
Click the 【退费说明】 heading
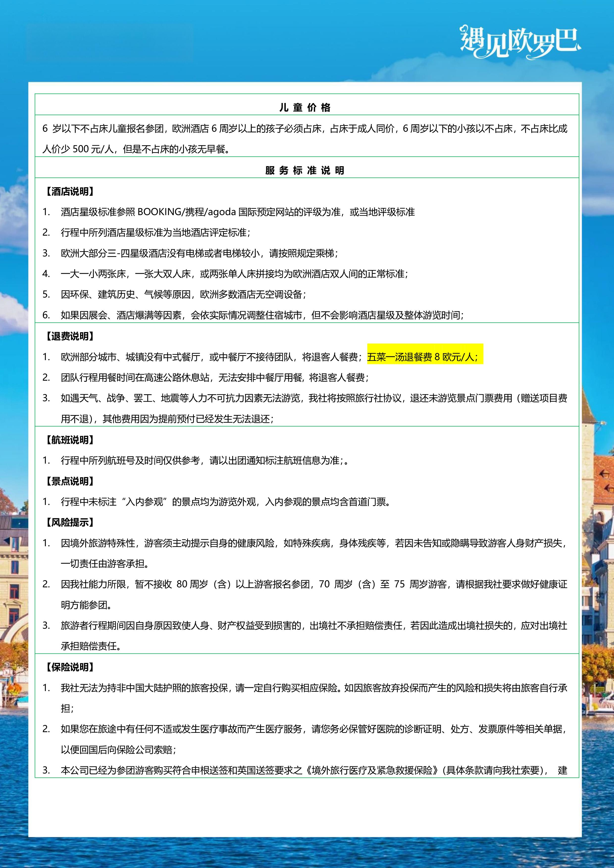coord(70,336)
